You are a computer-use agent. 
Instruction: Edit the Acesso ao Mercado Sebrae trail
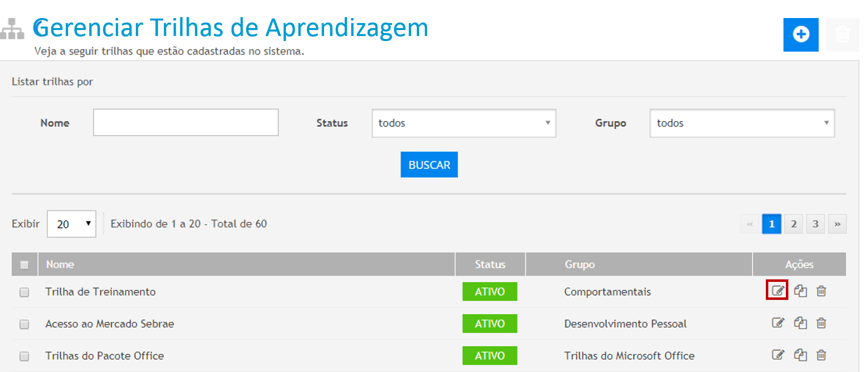tap(777, 323)
